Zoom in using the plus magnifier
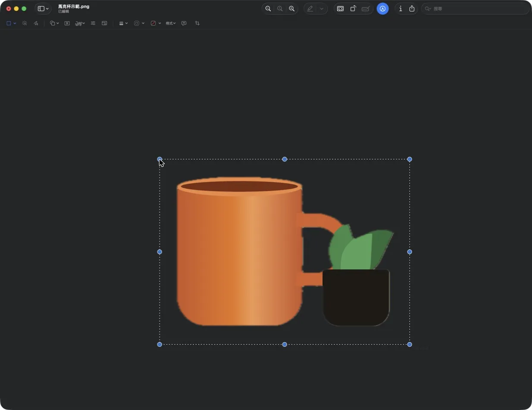The height and width of the screenshot is (410, 532). pyautogui.click(x=292, y=9)
